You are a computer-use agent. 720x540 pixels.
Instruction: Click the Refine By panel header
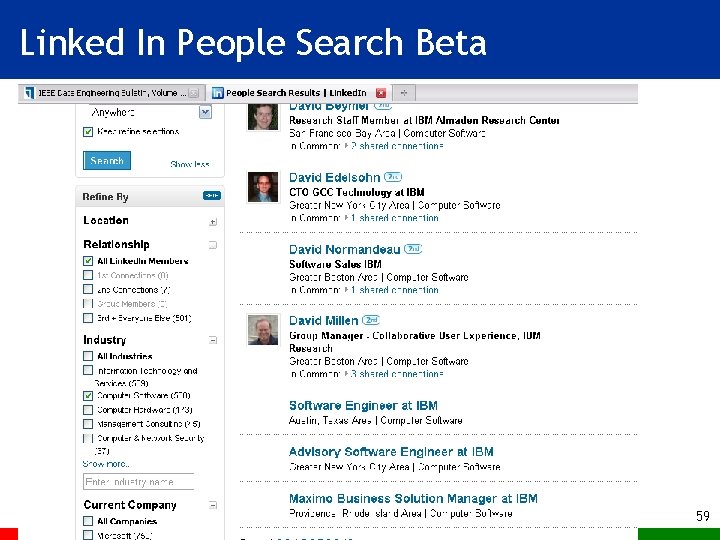pos(150,197)
